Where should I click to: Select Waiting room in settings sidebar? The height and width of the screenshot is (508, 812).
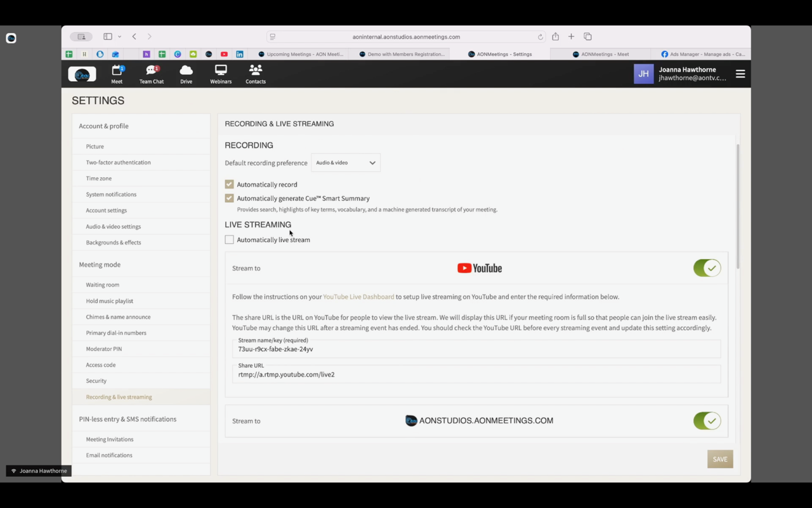pyautogui.click(x=103, y=285)
